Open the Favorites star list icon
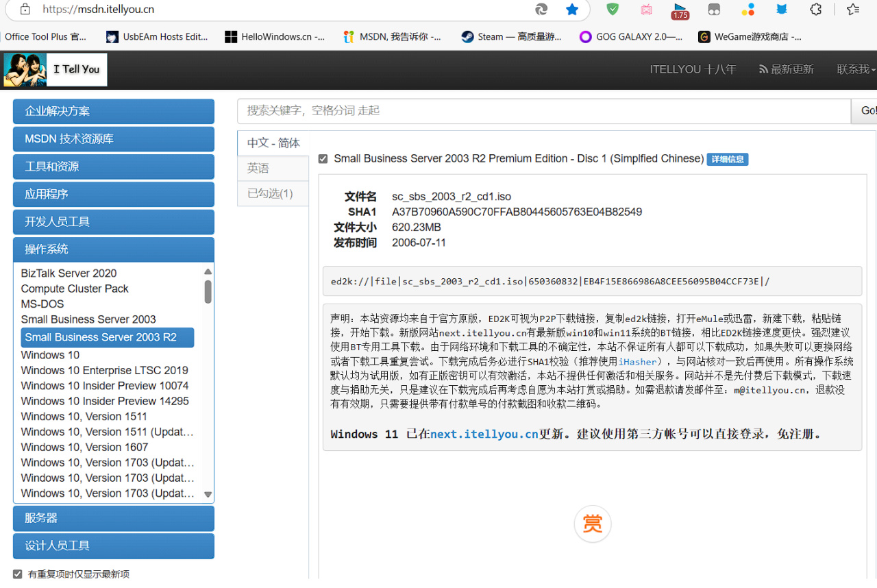Screen dimensions: 877x588 click(852, 9)
